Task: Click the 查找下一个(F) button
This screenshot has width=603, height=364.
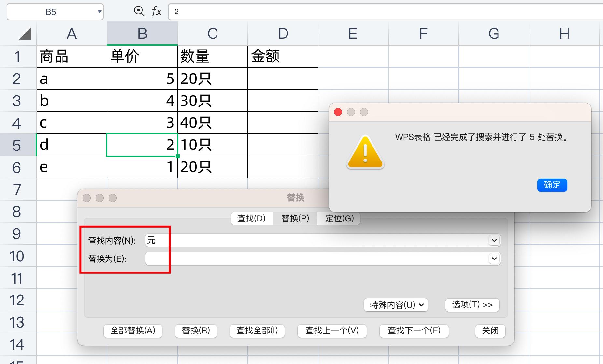Action: (x=414, y=331)
